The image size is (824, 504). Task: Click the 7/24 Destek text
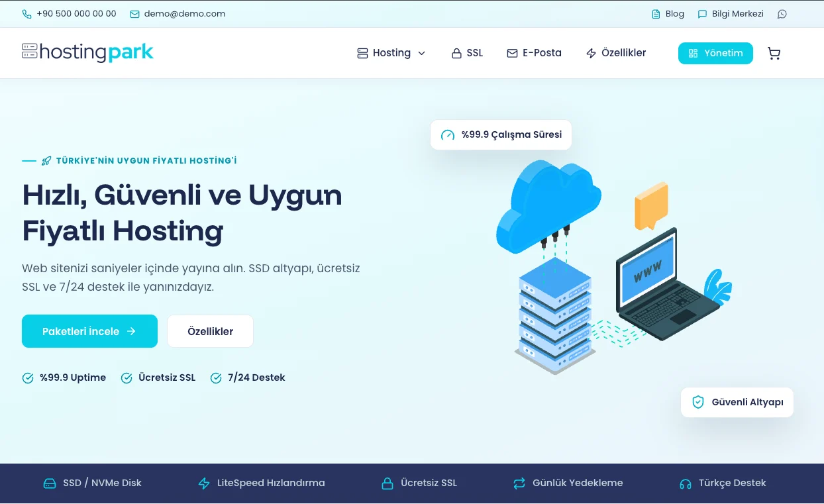pos(256,378)
